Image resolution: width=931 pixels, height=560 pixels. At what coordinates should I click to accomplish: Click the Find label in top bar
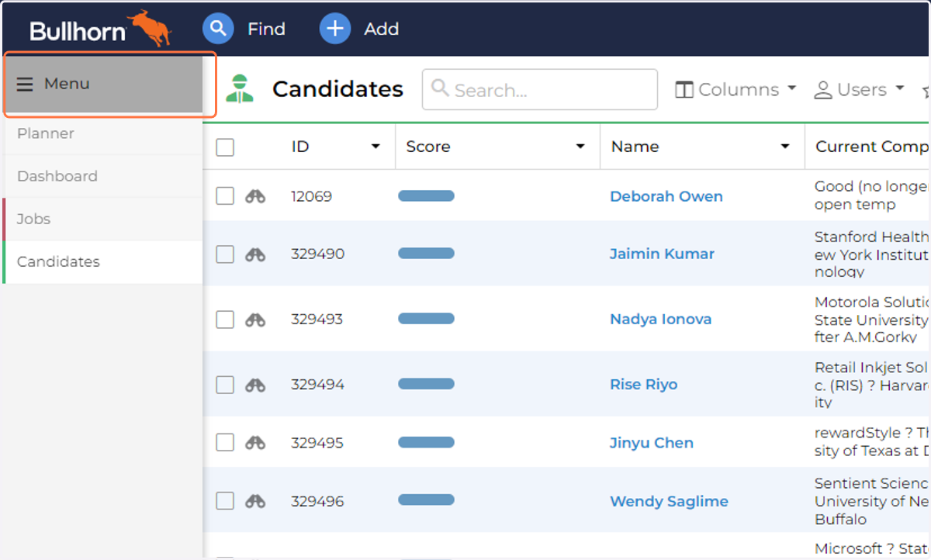(x=266, y=29)
